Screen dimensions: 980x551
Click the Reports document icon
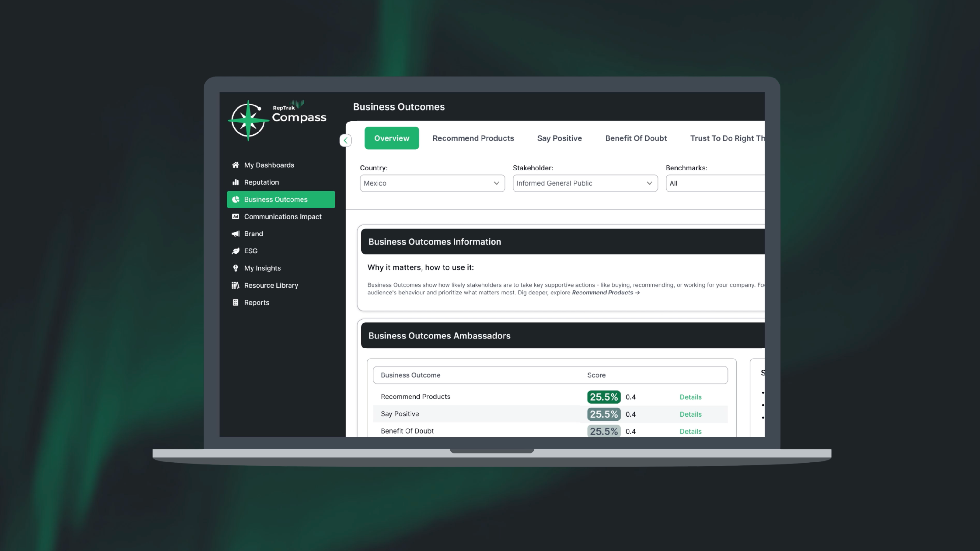(x=236, y=302)
